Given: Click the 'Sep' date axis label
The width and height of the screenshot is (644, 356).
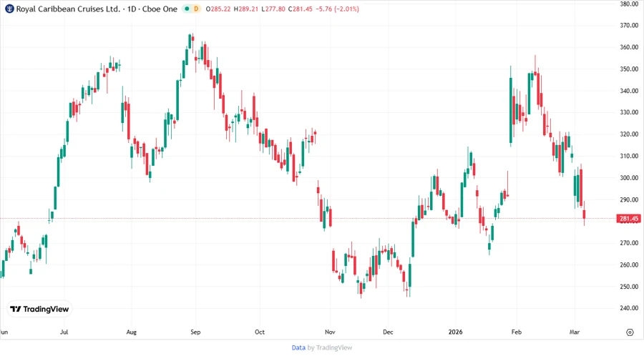Looking at the screenshot, I should coord(195,332).
